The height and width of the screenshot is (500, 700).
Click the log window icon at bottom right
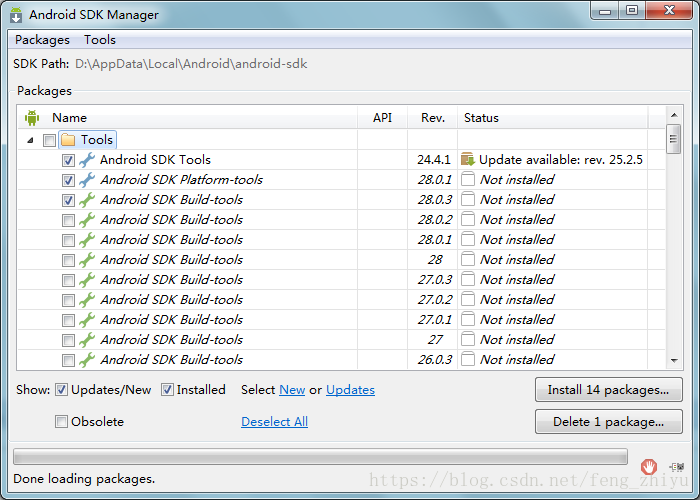click(x=677, y=467)
